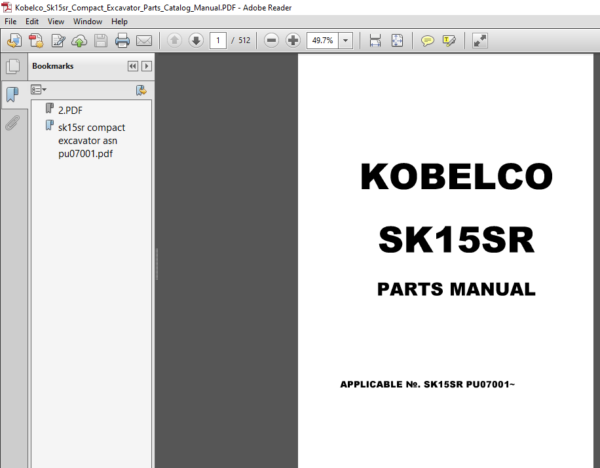Open the View menu

55,21
